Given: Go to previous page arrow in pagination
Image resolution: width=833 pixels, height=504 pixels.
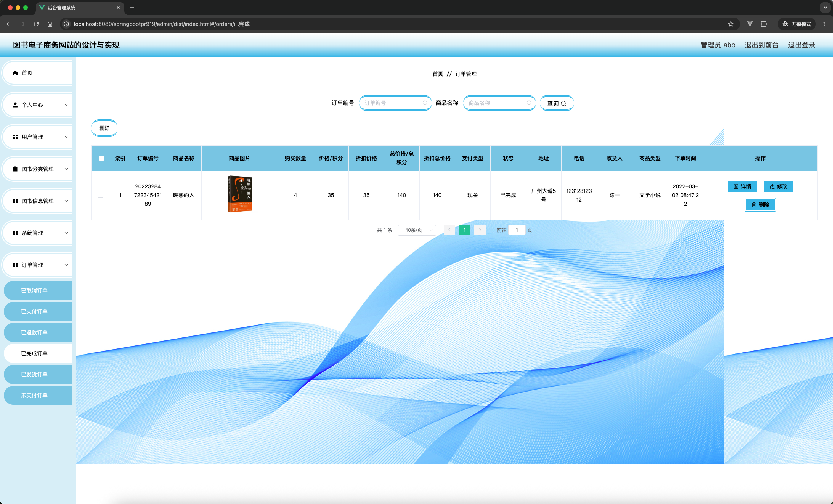Looking at the screenshot, I should (x=449, y=230).
